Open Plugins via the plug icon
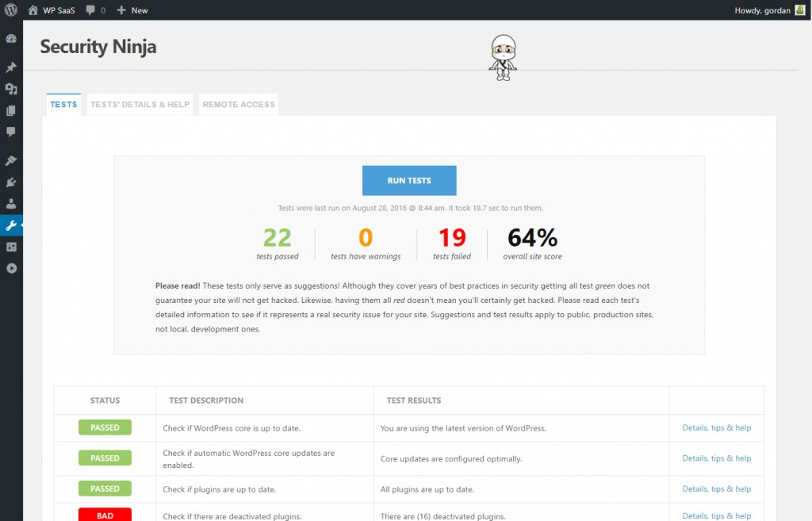Viewport: 812px width, 521px height. [10, 182]
